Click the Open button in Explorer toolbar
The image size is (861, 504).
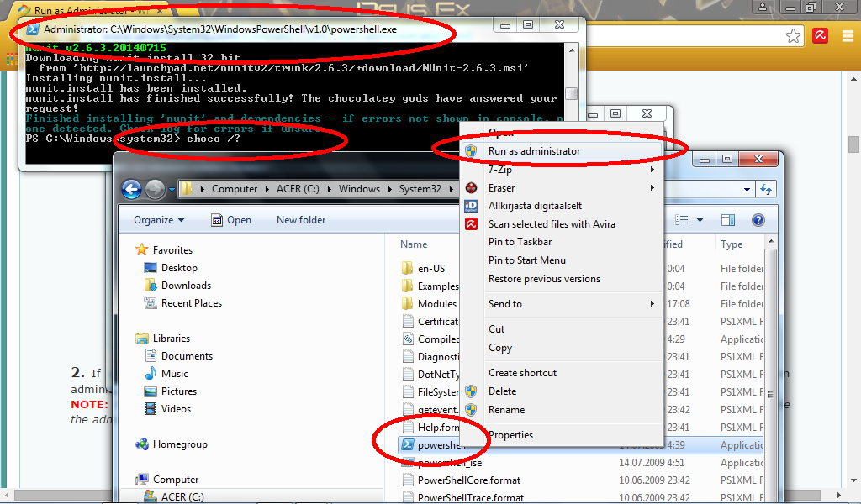point(231,220)
